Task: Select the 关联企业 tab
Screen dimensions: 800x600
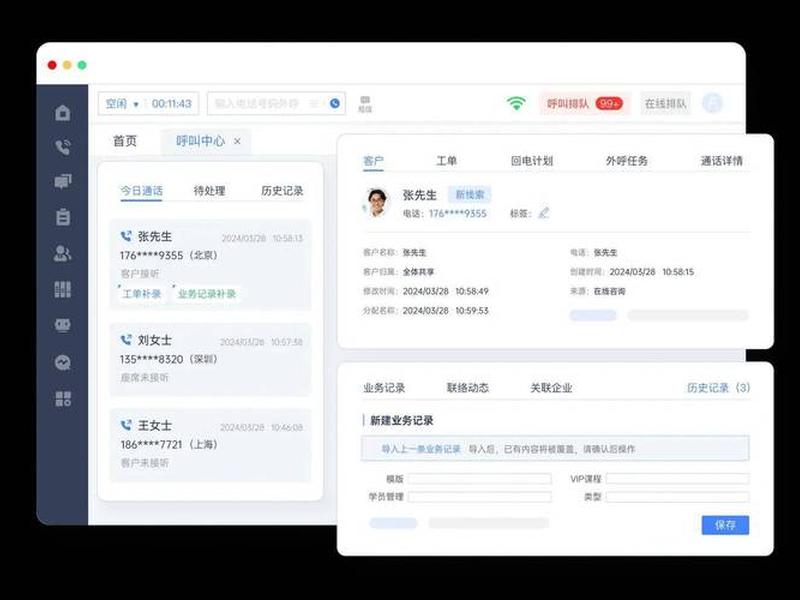Action: tap(551, 388)
